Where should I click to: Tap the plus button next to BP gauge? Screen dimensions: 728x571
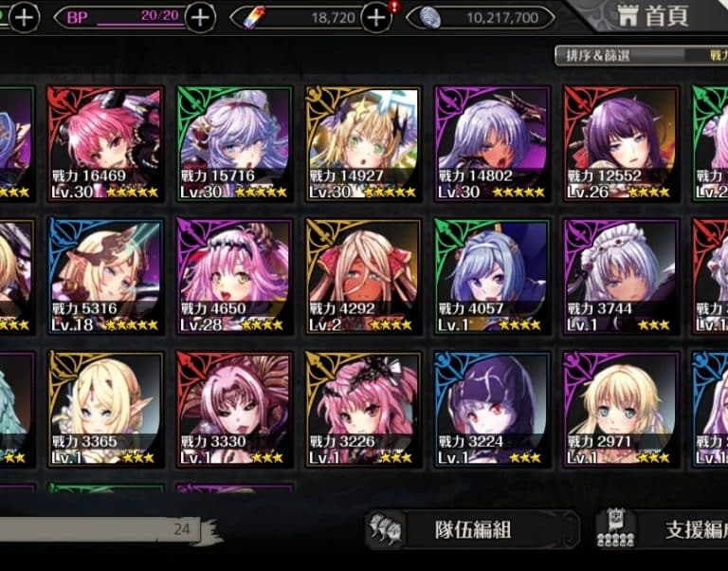pos(200,18)
